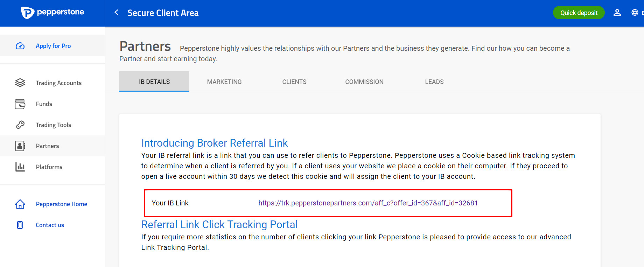The height and width of the screenshot is (267, 644).
Task: Click the Funds wallet icon
Action: click(20, 104)
